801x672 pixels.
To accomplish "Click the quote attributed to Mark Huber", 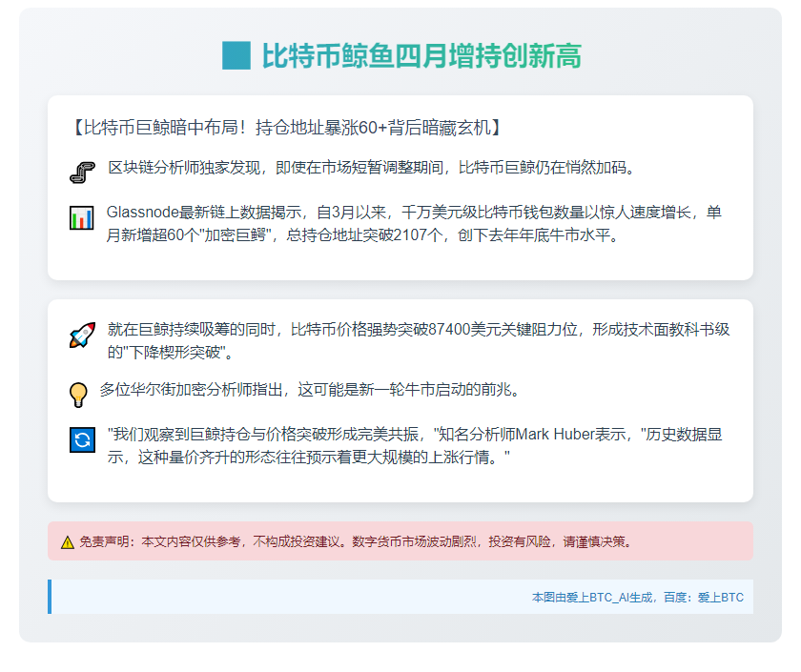I will pyautogui.click(x=415, y=445).
